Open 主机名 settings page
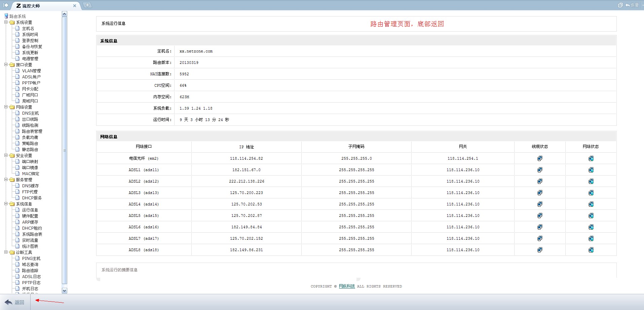644x310 pixels. point(28,29)
